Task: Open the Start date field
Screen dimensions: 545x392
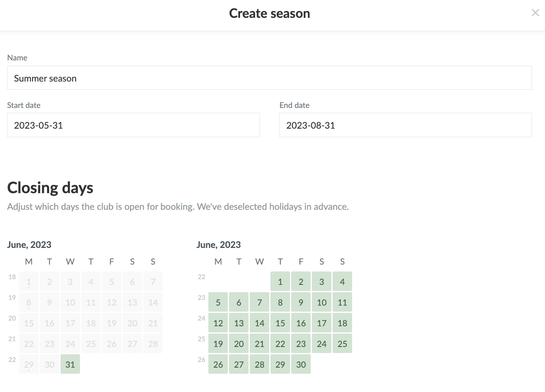Action: click(133, 125)
